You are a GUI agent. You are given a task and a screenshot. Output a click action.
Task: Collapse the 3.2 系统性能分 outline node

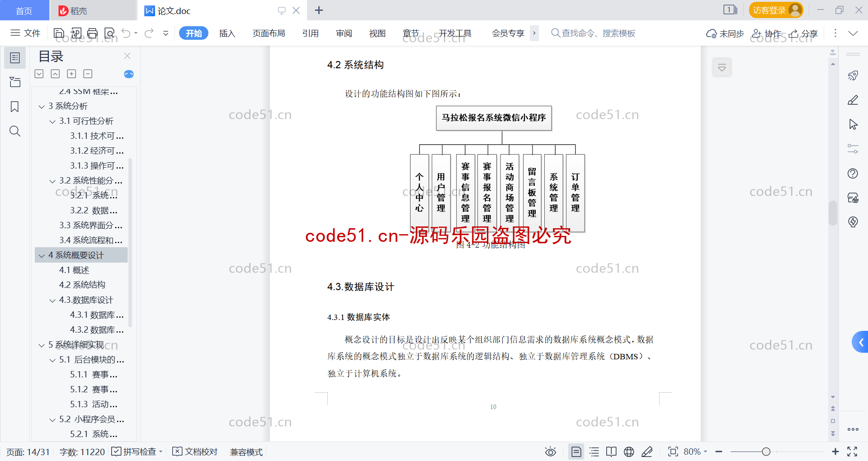click(52, 181)
